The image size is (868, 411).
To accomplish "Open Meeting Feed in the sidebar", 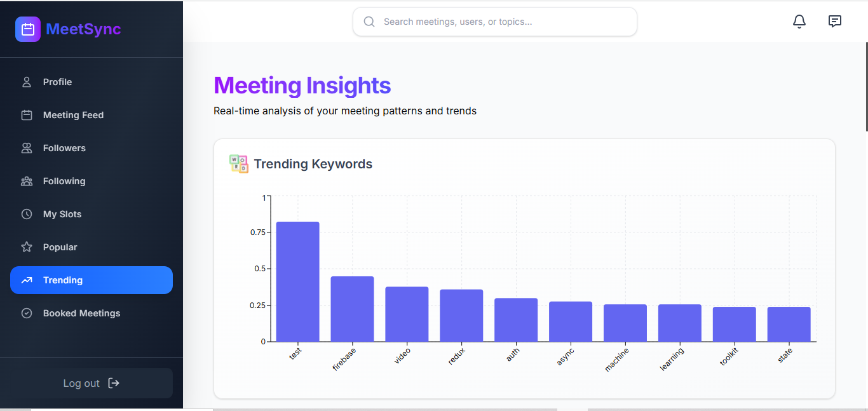I will (x=73, y=115).
